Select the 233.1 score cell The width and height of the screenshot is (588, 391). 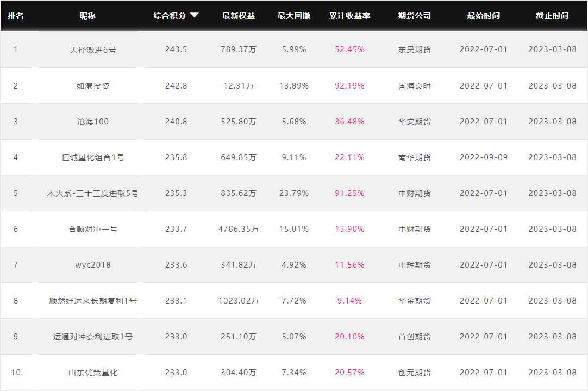coord(176,301)
